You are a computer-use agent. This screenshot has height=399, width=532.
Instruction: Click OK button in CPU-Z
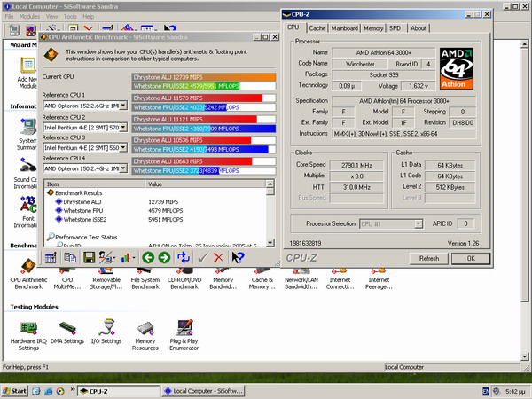coord(471,259)
